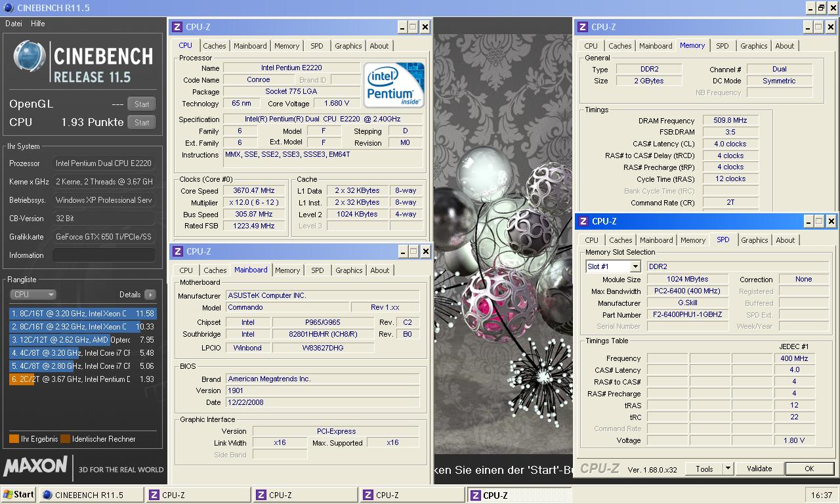
Task: Select ranking row 8C/16T @ 3.20 GHz
Action: tap(83, 314)
